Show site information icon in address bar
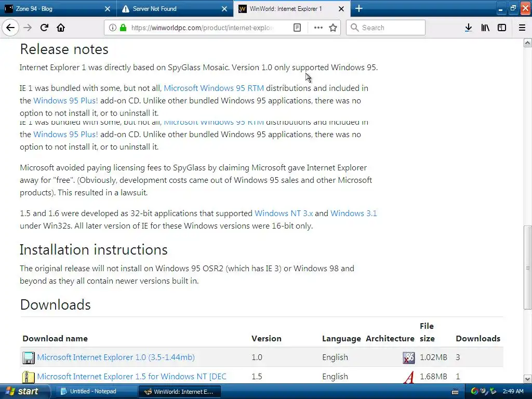The width and height of the screenshot is (532, 399). coord(113,28)
